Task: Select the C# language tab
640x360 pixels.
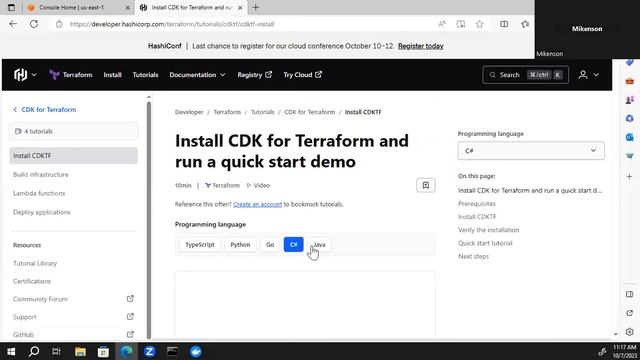Action: 293,244
